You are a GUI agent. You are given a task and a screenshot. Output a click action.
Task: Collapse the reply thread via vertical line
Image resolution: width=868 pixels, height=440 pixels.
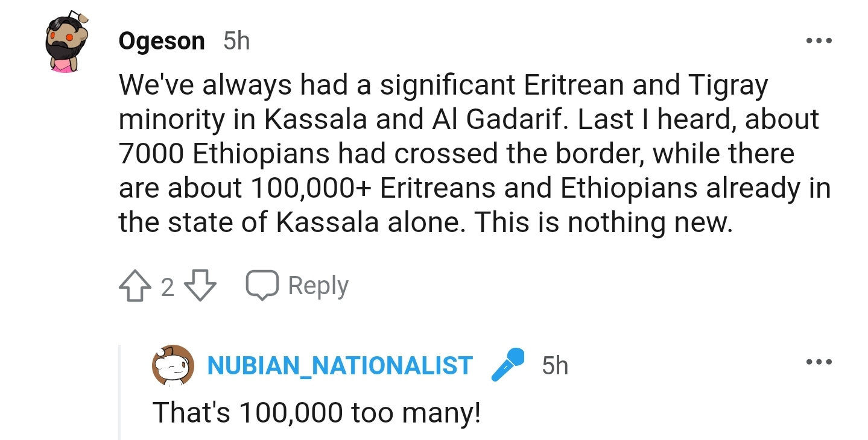point(119,392)
